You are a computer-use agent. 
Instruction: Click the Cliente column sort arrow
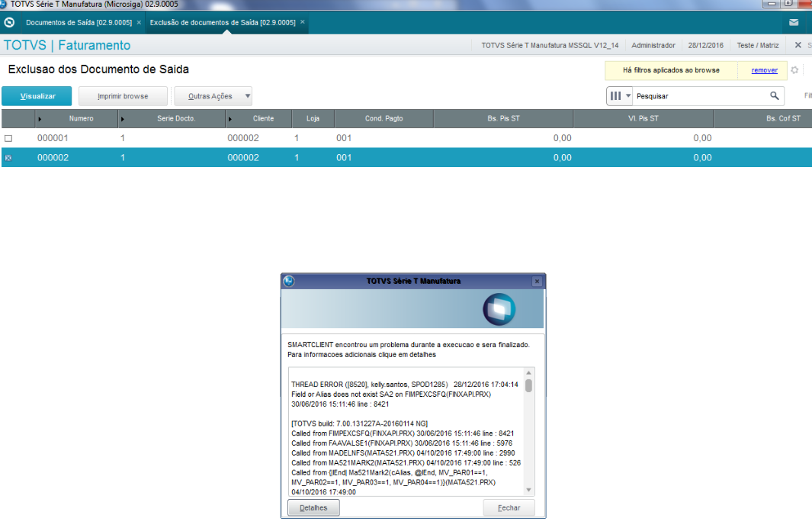pyautogui.click(x=230, y=119)
